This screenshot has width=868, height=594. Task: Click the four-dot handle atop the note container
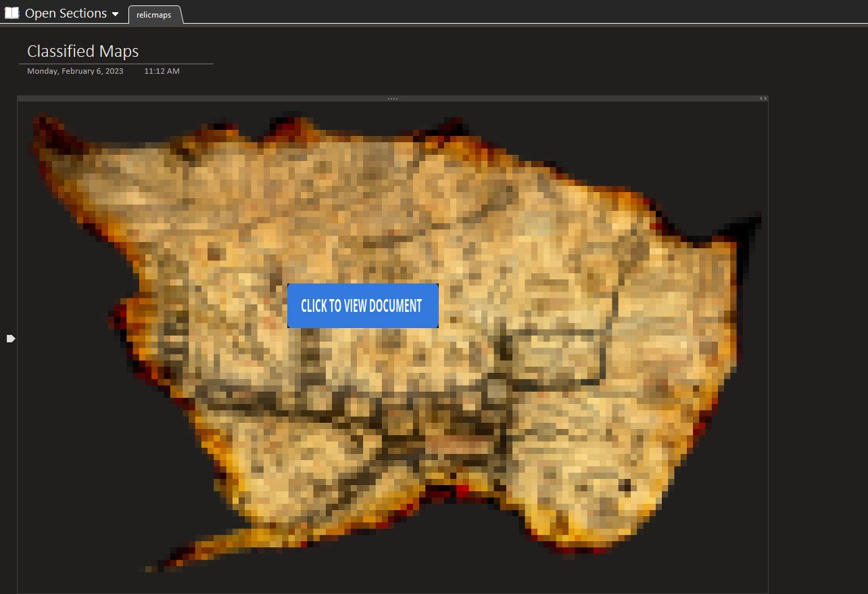point(393,99)
